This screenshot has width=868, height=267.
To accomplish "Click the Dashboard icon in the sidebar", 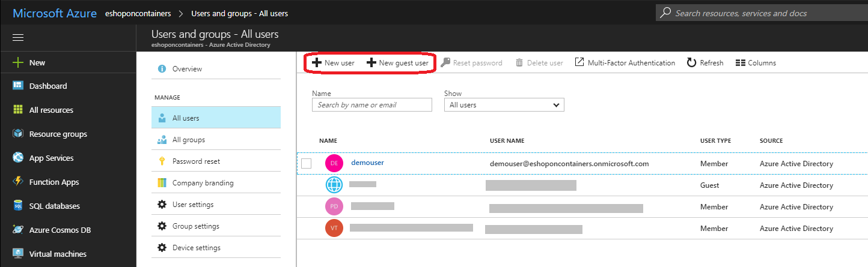I will [18, 86].
